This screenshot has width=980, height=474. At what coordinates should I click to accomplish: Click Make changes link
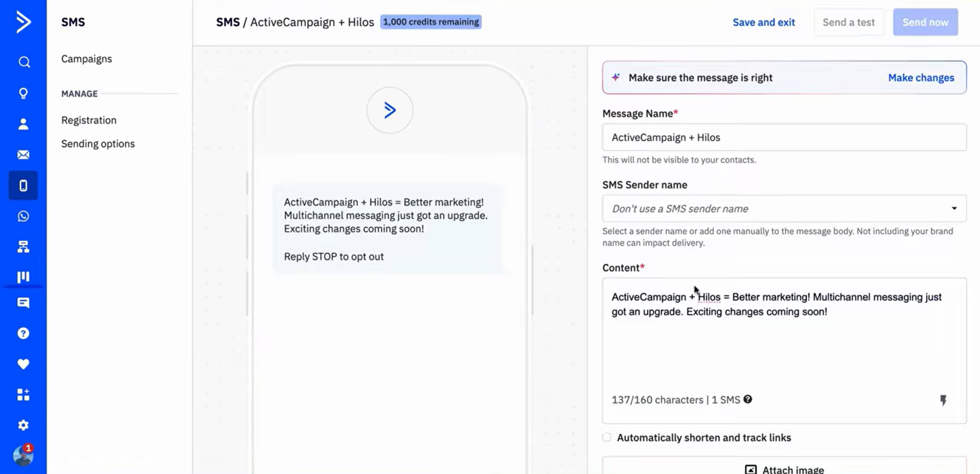tap(921, 78)
